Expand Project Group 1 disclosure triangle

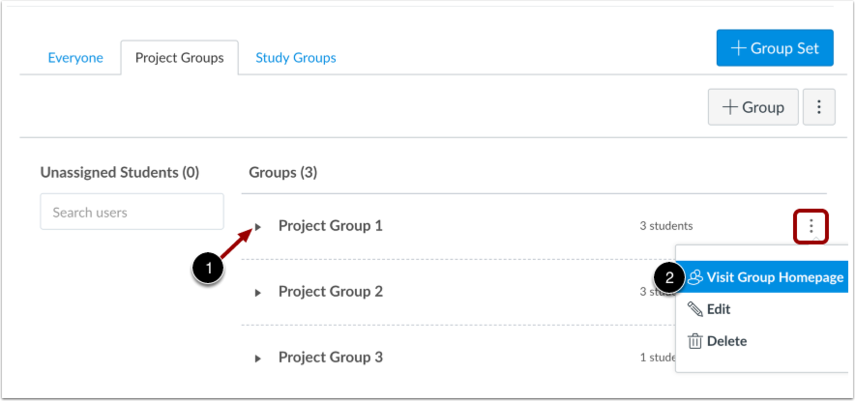(x=258, y=227)
